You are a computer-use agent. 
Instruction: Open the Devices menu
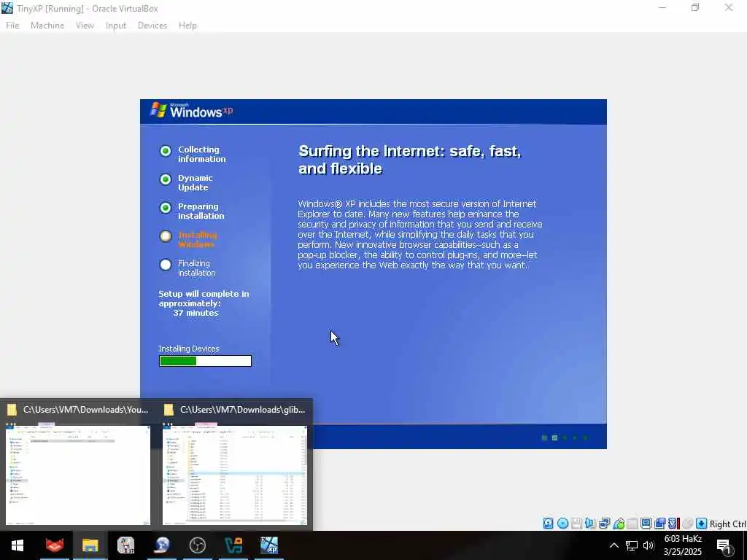point(152,26)
